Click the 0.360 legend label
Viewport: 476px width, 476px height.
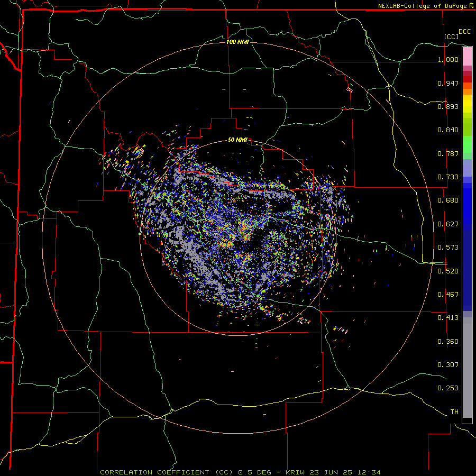click(x=448, y=342)
